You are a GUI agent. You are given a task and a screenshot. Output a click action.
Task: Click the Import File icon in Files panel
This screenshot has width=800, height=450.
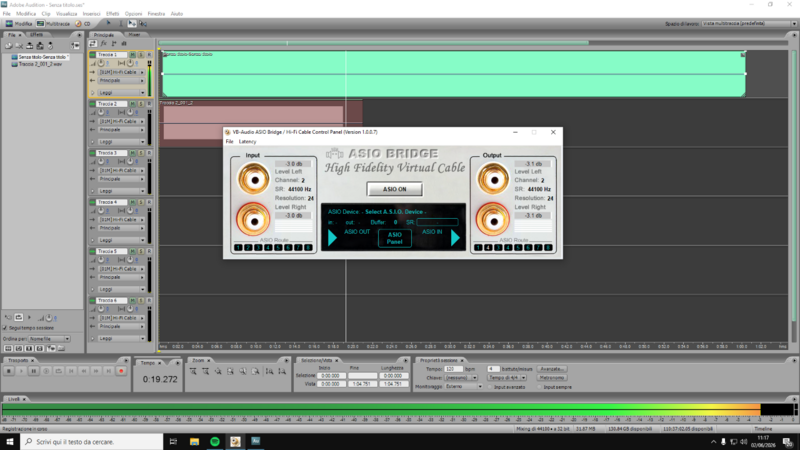pyautogui.click(x=9, y=46)
